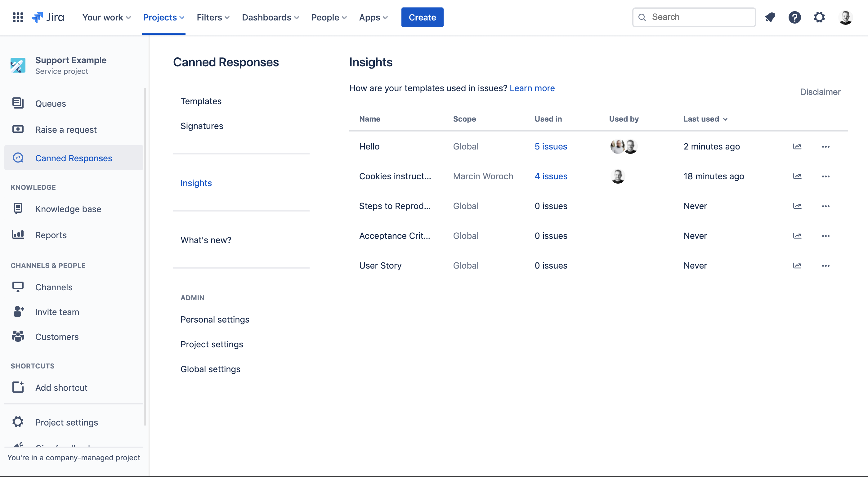Screen dimensions: 868x477
Task: Expand the Projects dropdown menu
Action: [164, 17]
